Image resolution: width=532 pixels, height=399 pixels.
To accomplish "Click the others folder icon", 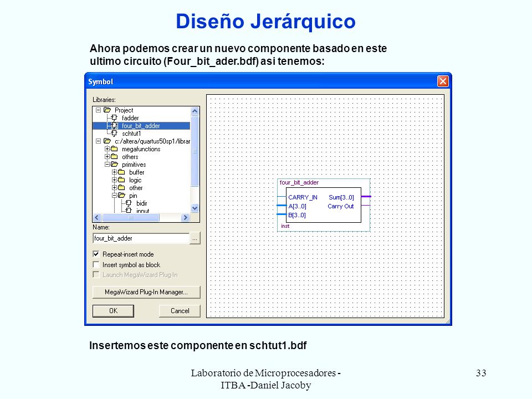I will tap(114, 156).
